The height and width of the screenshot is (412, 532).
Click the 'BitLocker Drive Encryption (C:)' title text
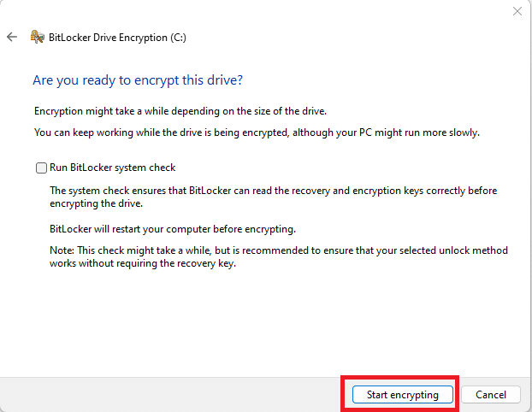(117, 38)
